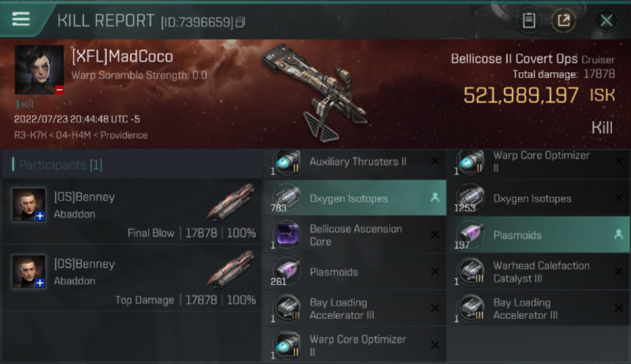
Task: Select the highlighted Plasmoids row with 197
Action: click(538, 235)
